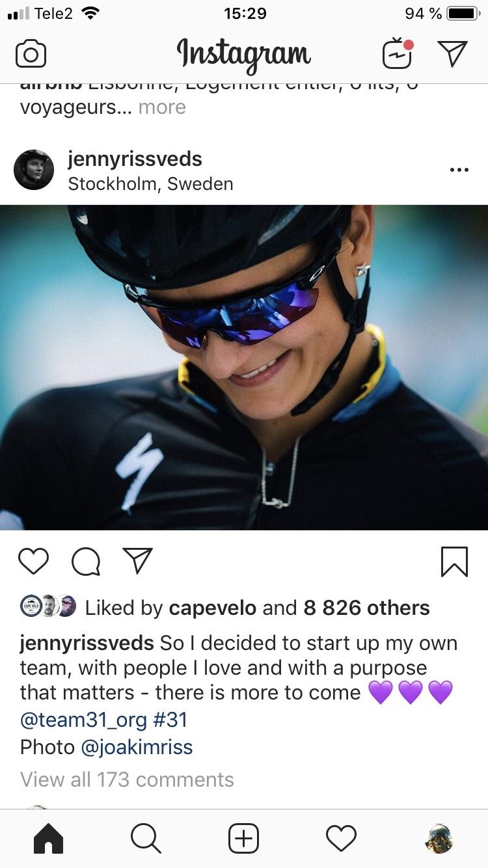Open the camera icon in header
The height and width of the screenshot is (868, 488).
31,54
